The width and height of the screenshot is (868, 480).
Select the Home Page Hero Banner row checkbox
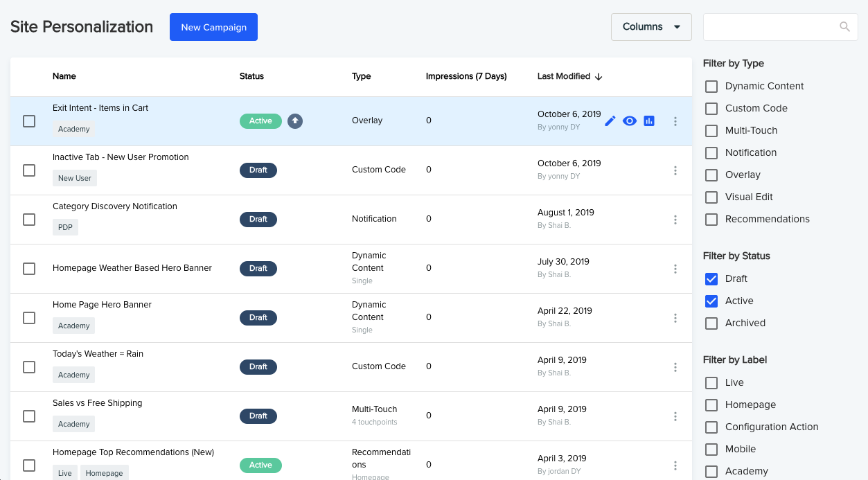(x=29, y=318)
